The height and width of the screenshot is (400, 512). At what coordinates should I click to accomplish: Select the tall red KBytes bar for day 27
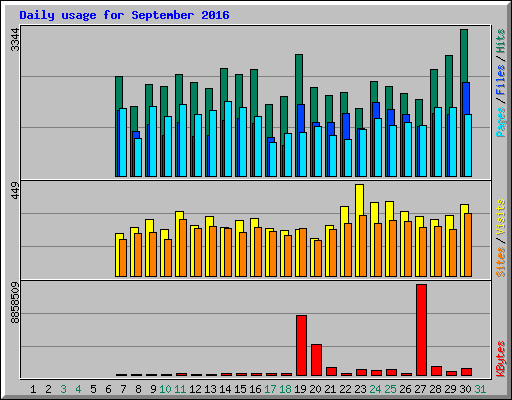click(421, 330)
